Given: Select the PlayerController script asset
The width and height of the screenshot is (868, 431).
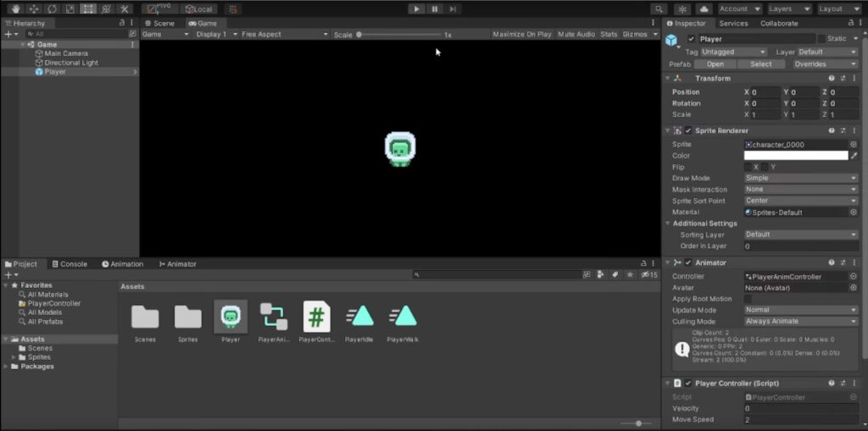Looking at the screenshot, I should pyautogui.click(x=317, y=322).
